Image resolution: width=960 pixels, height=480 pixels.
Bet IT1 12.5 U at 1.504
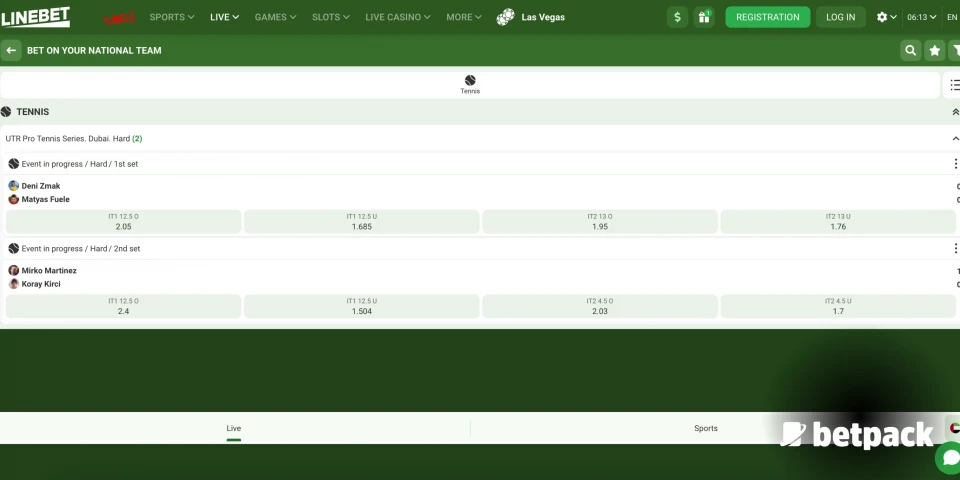361,306
